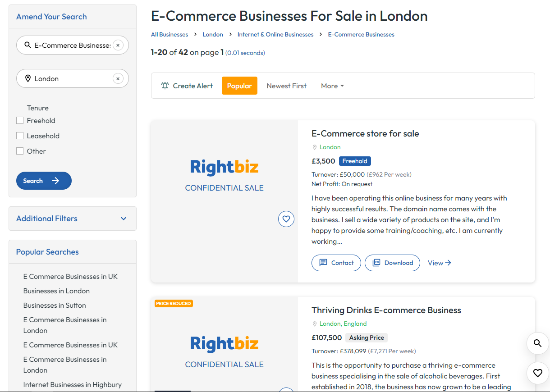
Task: Tick the Freehold tenure checkbox
Action: click(20, 120)
